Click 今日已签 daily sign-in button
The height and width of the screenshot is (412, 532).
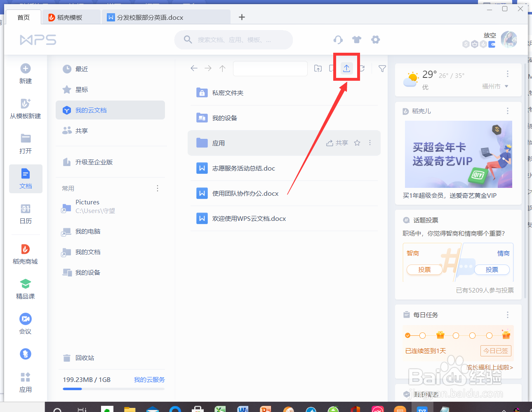496,351
